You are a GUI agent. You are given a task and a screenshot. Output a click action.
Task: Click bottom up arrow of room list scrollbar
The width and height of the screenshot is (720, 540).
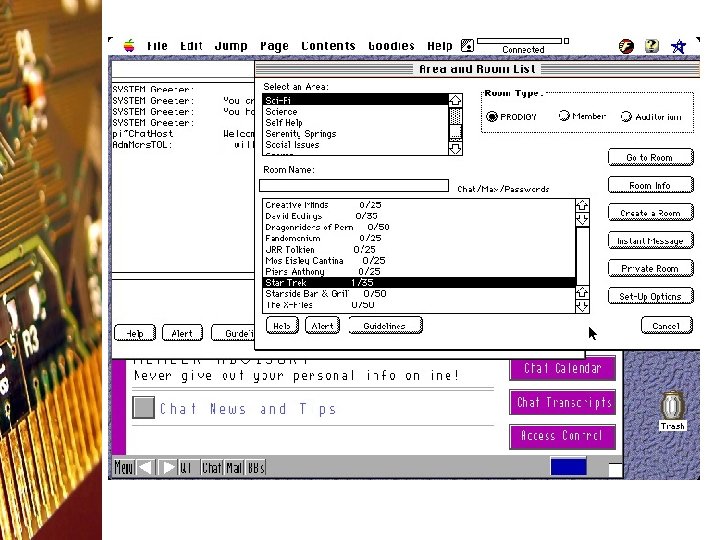coord(582,292)
